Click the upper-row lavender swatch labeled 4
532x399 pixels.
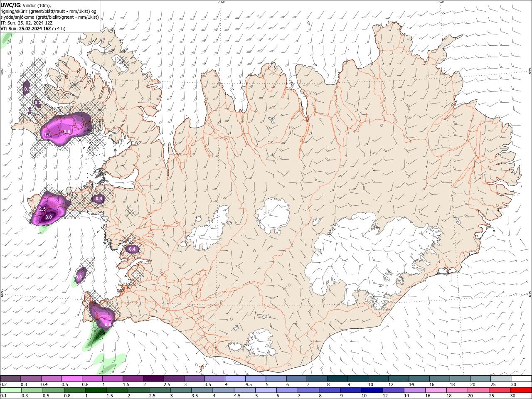[x=235, y=379]
